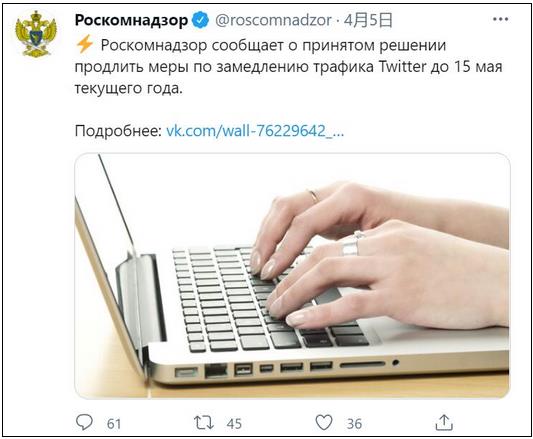The width and height of the screenshot is (533, 439).
Task: Click the like count 36
Action: 354,424
